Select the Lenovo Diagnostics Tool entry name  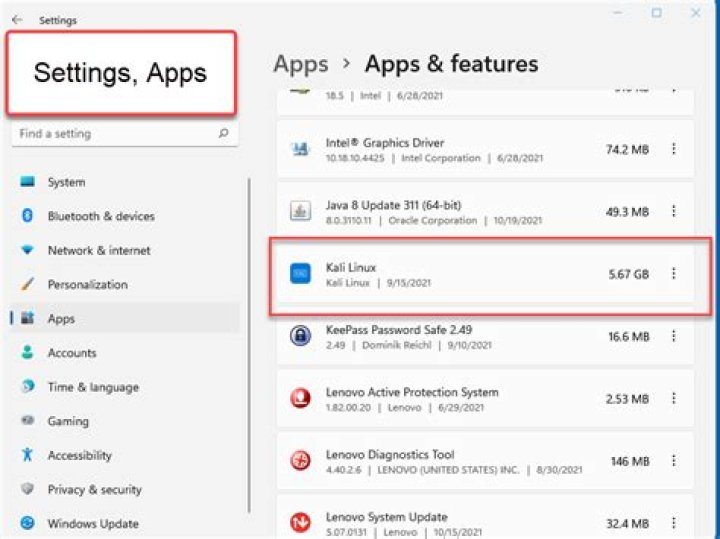(390, 455)
